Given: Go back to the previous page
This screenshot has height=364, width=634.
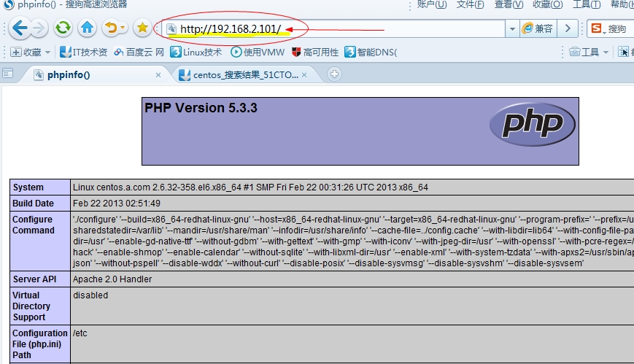Looking at the screenshot, I should [x=20, y=28].
